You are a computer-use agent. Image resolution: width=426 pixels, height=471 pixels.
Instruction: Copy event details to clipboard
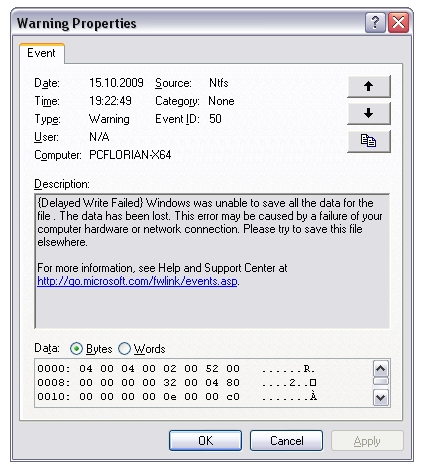click(x=368, y=141)
